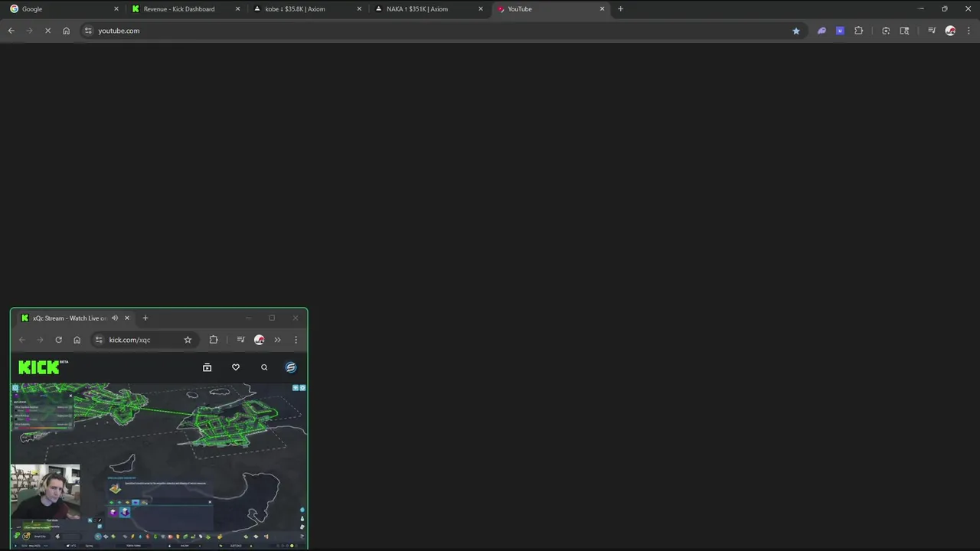Open Extensions puzzle in Kick window
Image resolution: width=980 pixels, height=551 pixels.
(x=214, y=340)
